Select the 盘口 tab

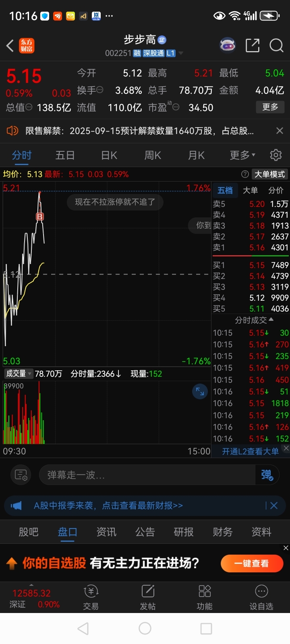click(67, 532)
